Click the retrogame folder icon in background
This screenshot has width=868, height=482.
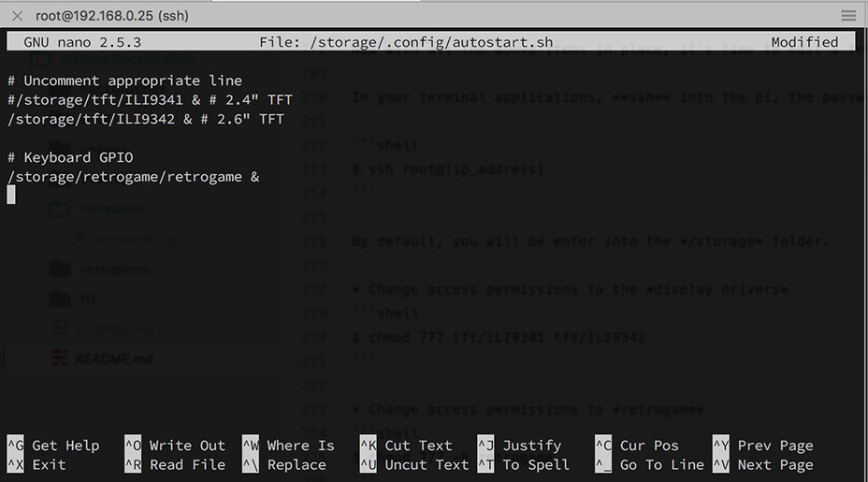60,270
